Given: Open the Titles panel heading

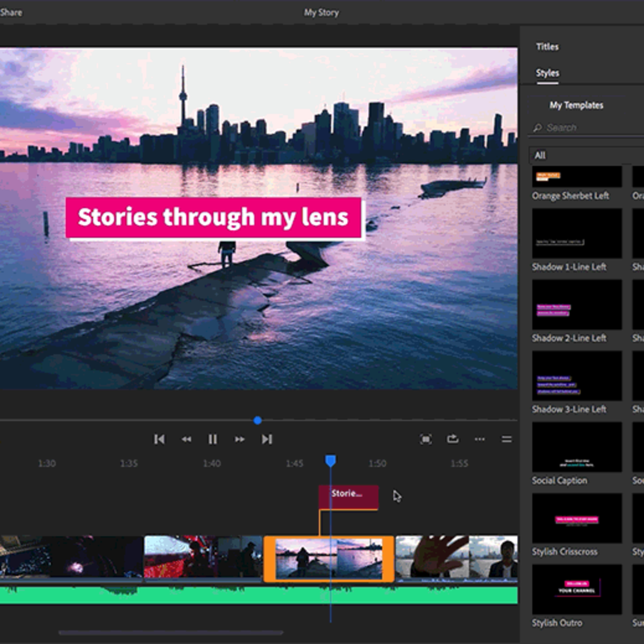Looking at the screenshot, I should [547, 47].
